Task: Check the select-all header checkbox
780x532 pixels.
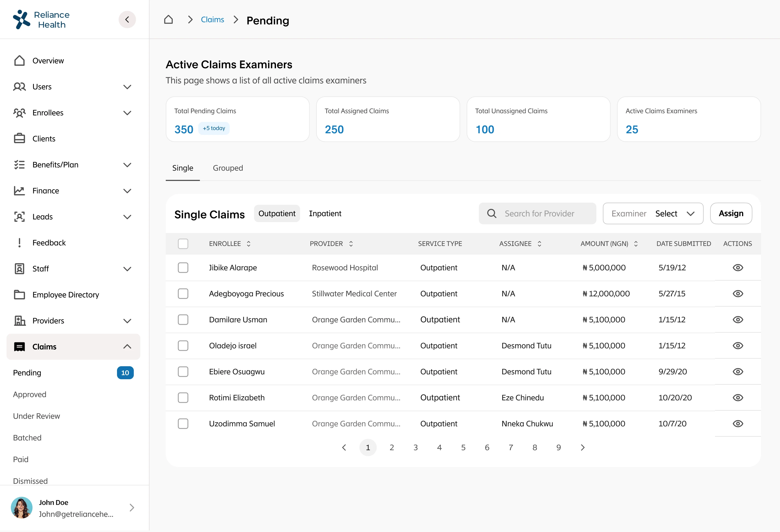Action: pyautogui.click(x=183, y=244)
